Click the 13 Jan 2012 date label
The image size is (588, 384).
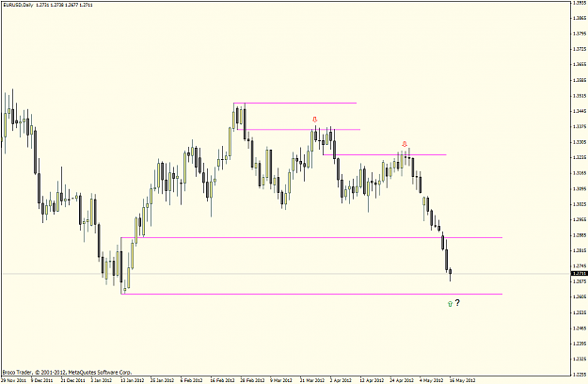click(x=133, y=380)
